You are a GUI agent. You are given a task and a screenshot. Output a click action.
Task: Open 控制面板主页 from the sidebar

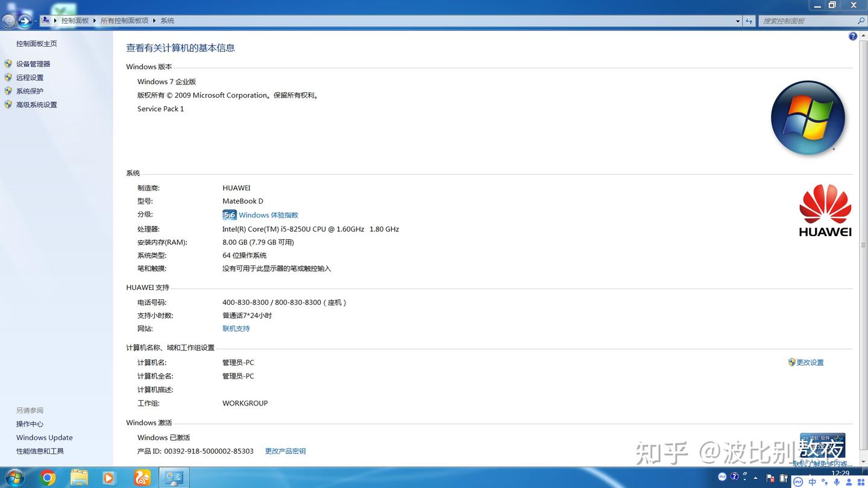(x=36, y=43)
